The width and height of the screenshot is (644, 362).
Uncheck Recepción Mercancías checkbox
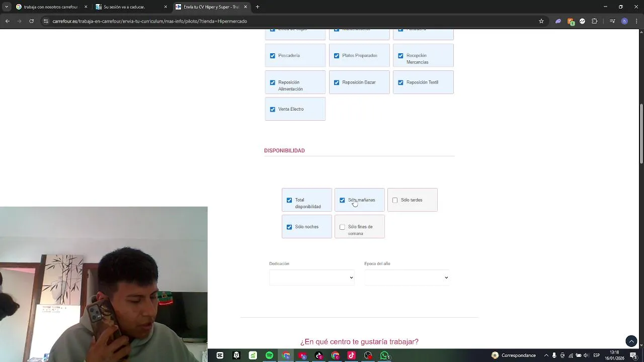pos(400,56)
